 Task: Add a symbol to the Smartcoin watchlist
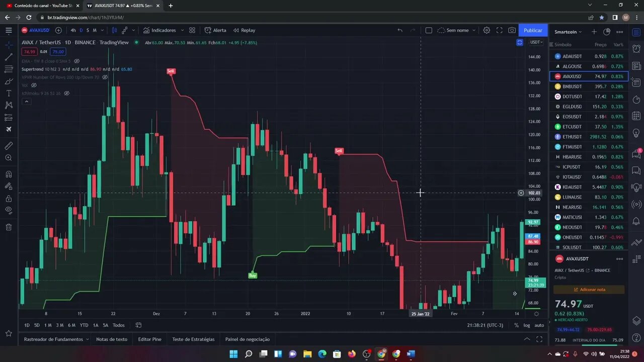coord(594,32)
